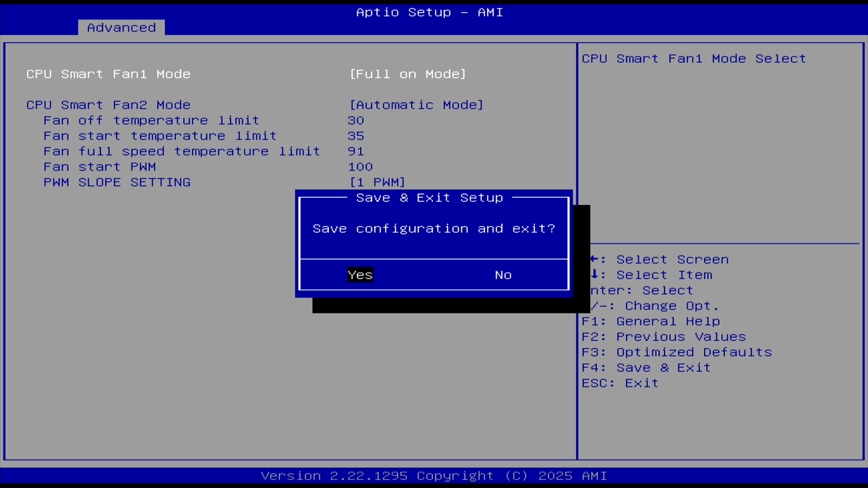Screen dimensions: 868x488
Task: Select the Fan off temperature limit label
Action: tap(151, 120)
